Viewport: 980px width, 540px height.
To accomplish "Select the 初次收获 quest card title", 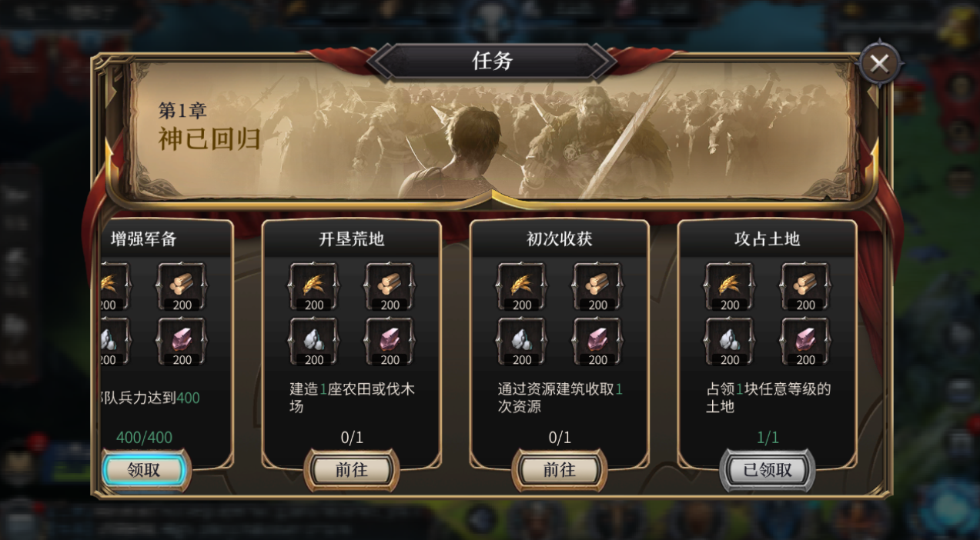I will pos(560,239).
